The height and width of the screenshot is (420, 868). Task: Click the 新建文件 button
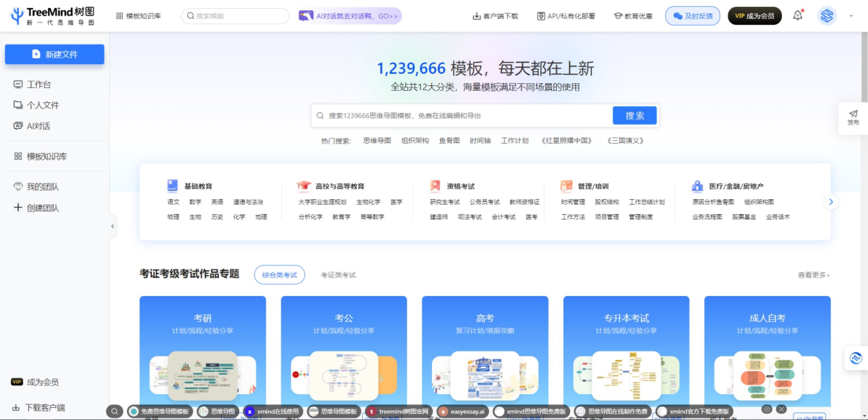[55, 54]
